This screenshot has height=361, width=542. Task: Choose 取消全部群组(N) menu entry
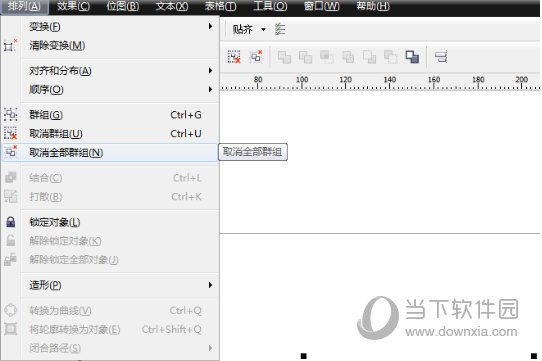click(x=110, y=152)
